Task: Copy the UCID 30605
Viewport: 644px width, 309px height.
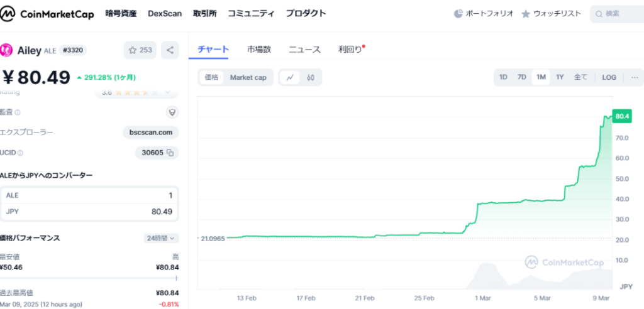Action: pyautogui.click(x=170, y=153)
